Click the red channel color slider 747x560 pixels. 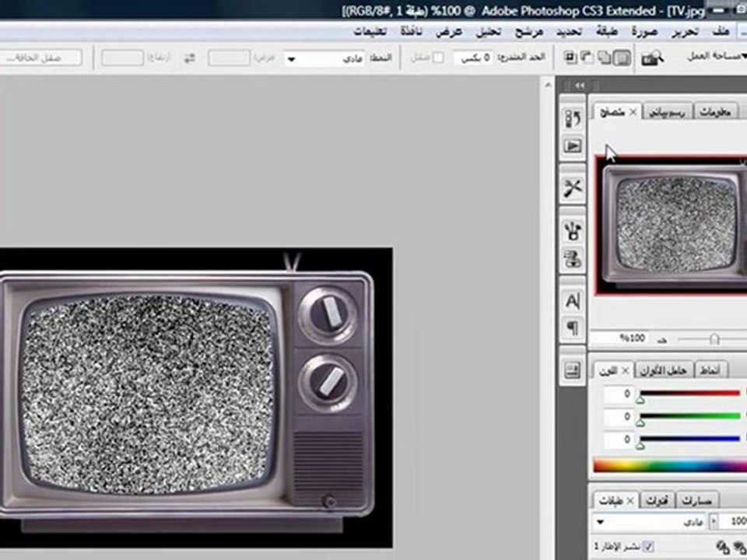(690, 394)
